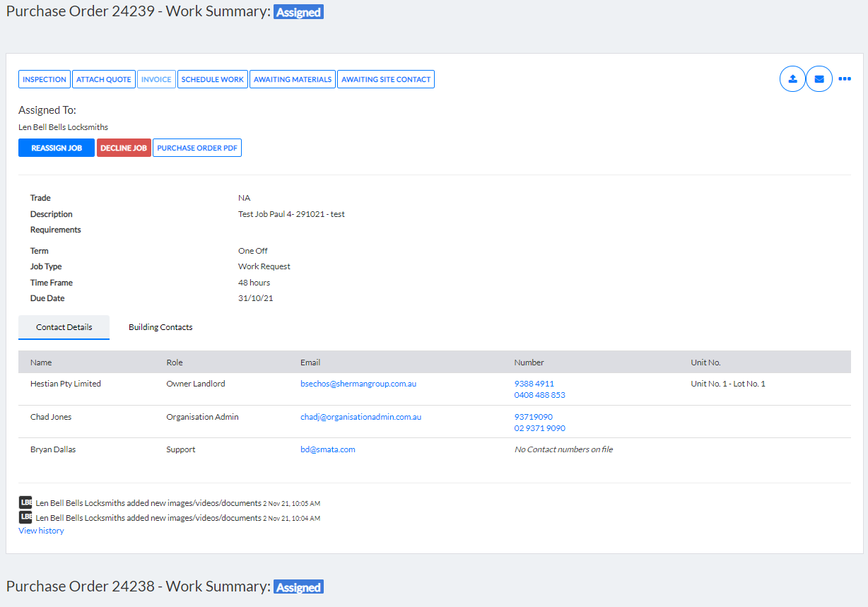This screenshot has height=607, width=868.
Task: Click the Inspection button
Action: click(45, 79)
